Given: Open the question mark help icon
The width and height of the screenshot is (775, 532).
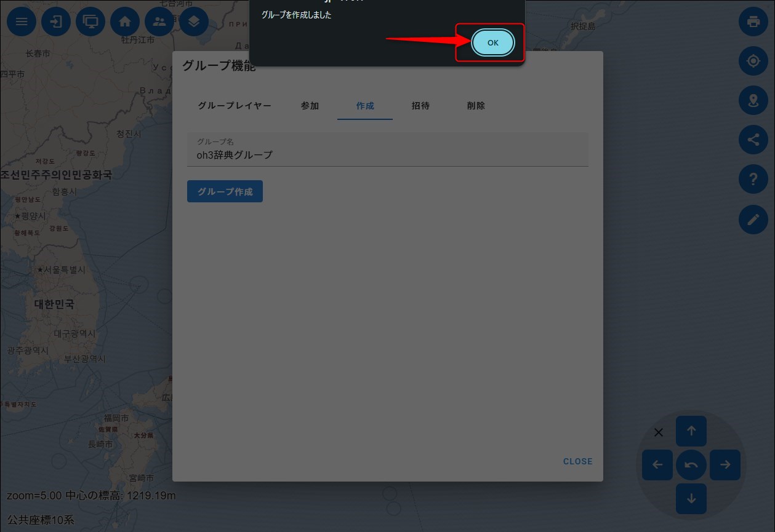Looking at the screenshot, I should click(753, 180).
